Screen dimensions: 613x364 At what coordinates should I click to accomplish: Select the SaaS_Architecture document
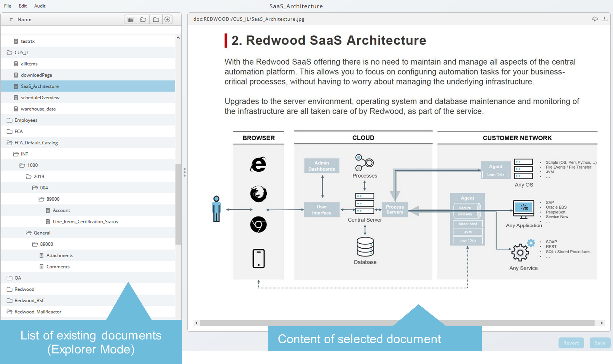coord(88,86)
